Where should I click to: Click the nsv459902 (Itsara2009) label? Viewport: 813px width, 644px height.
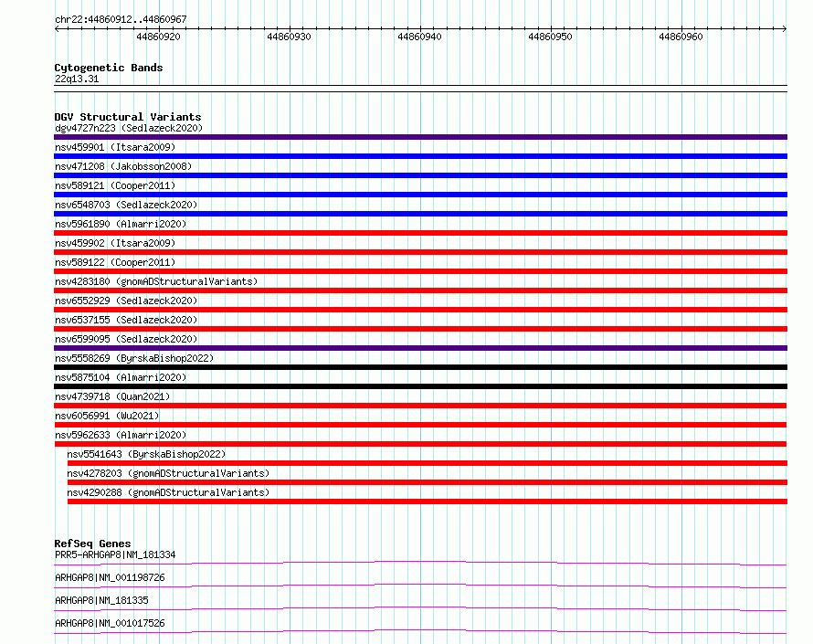[115, 243]
